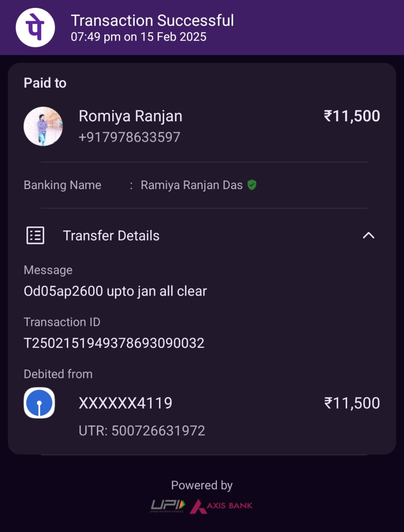Image resolution: width=404 pixels, height=532 pixels.
Task: Tap the PhonePe logo icon
Action: 35,27
